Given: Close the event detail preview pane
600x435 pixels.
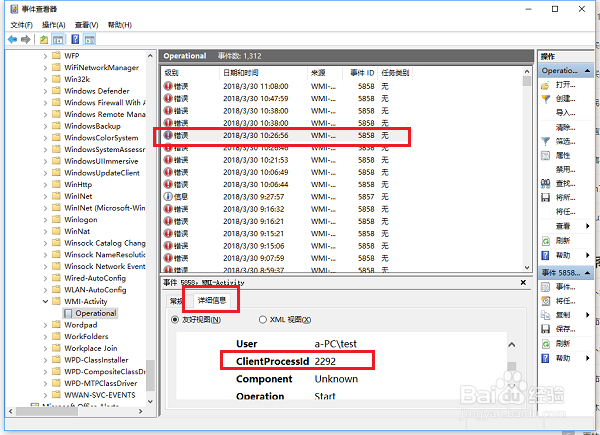Looking at the screenshot, I should 523,283.
